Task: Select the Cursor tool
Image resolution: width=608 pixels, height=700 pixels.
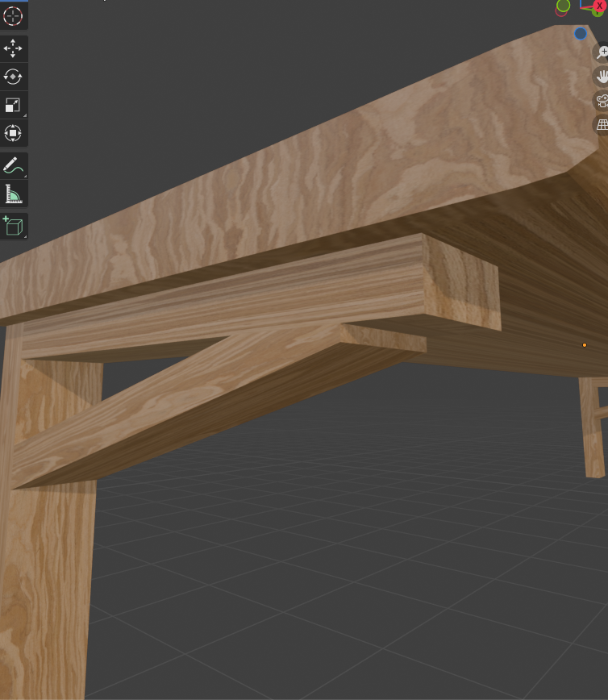Action: coord(13,16)
